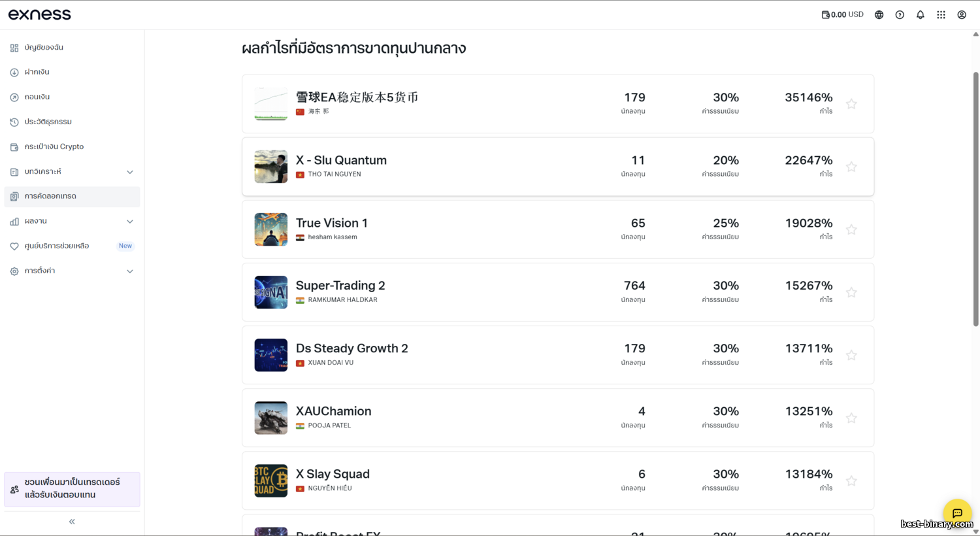The image size is (980, 536).
Task: Favorite the X - Slu Quantum strategy
Action: (851, 167)
